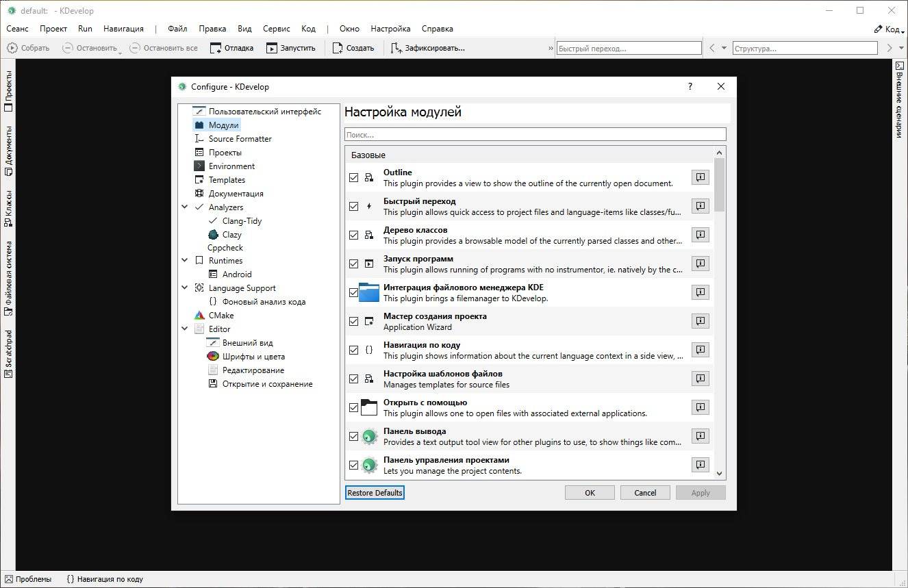Image resolution: width=908 pixels, height=588 pixels.
Task: Select the CMake settings page
Action: click(213, 316)
